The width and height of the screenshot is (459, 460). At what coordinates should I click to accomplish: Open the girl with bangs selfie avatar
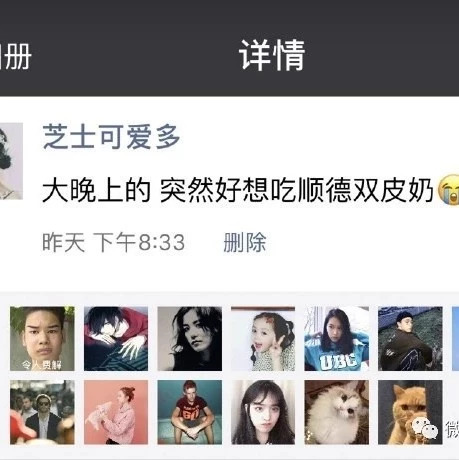coord(263,412)
